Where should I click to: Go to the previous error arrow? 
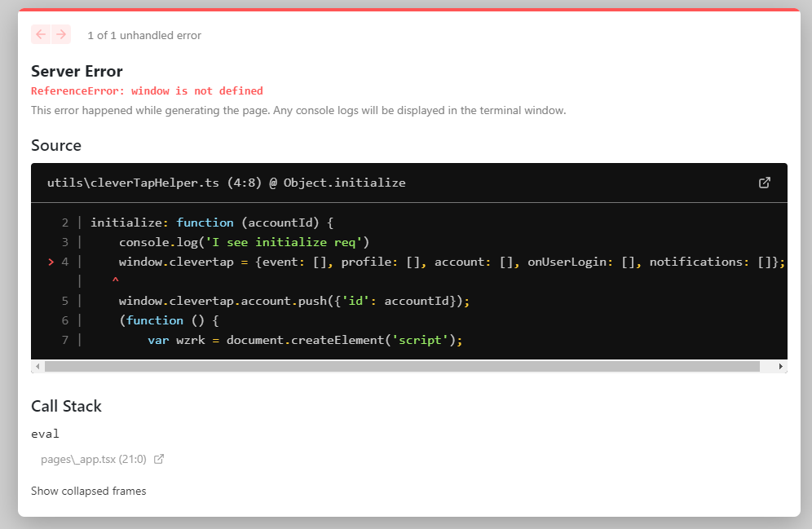(41, 35)
